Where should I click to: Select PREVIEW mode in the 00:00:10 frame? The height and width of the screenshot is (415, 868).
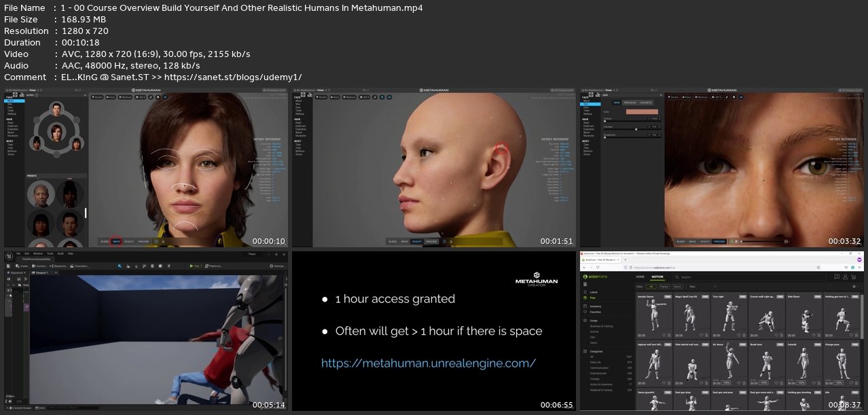point(143,241)
